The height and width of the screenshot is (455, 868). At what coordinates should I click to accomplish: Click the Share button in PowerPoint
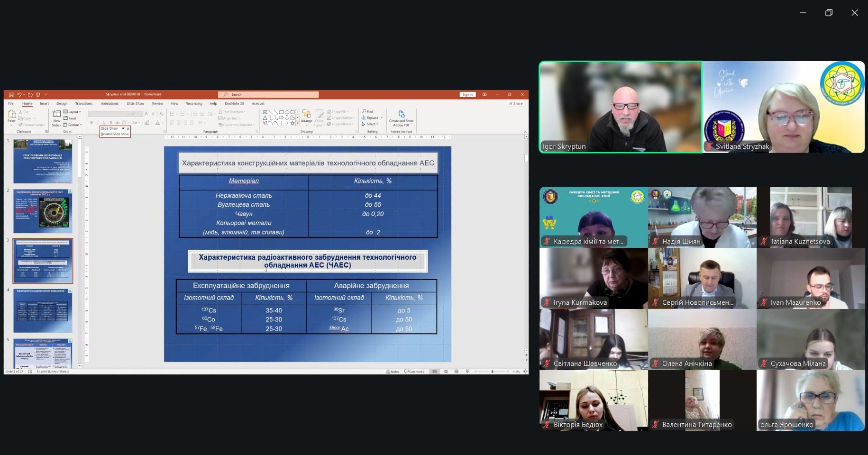tap(516, 103)
